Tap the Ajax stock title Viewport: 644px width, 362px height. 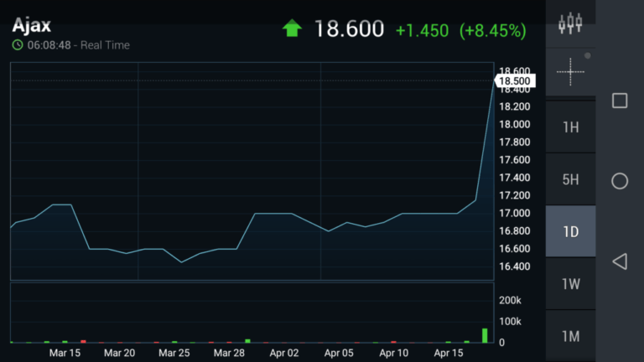coord(32,25)
